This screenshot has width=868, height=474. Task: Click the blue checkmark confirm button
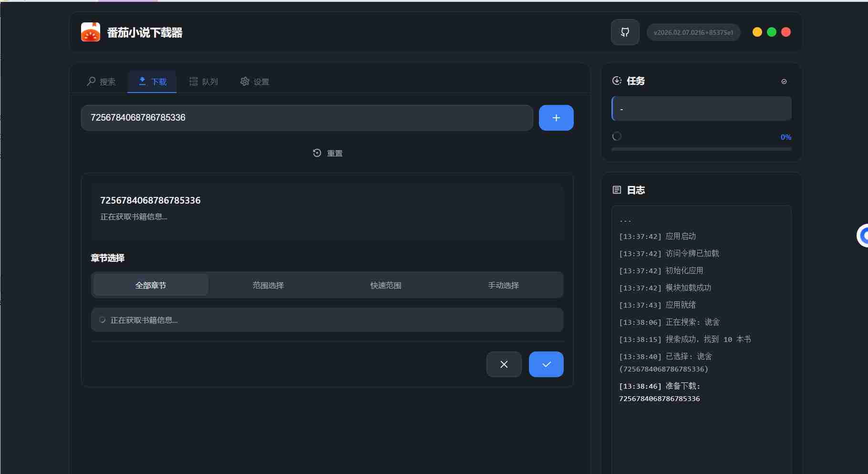[x=546, y=364]
